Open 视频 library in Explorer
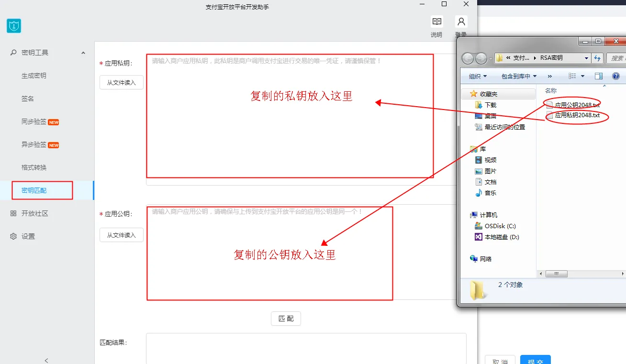This screenshot has height=364, width=626. [486, 160]
